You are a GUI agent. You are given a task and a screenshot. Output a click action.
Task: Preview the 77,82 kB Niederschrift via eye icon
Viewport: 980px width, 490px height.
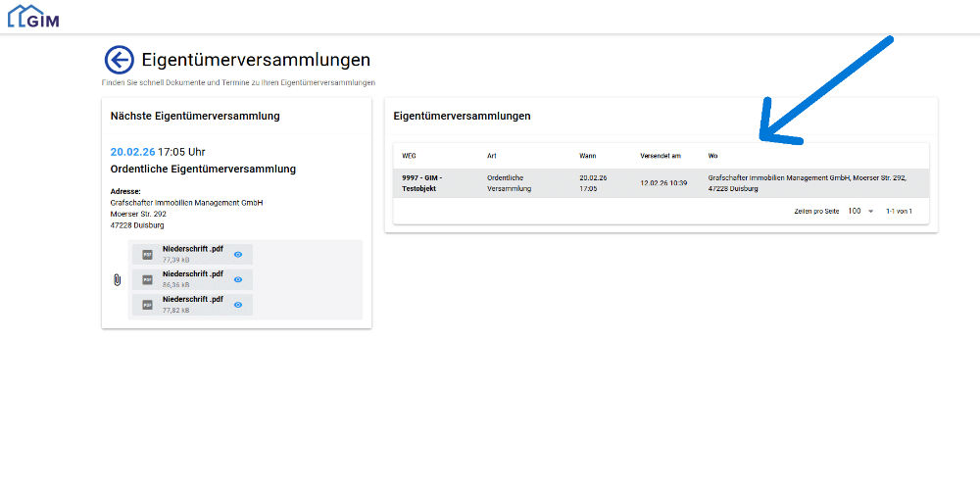click(238, 305)
